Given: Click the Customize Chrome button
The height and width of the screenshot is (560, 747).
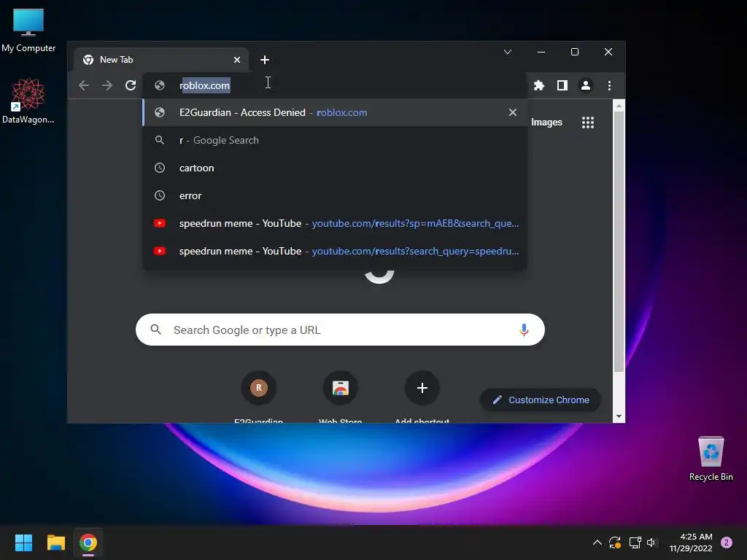Looking at the screenshot, I should [x=541, y=400].
